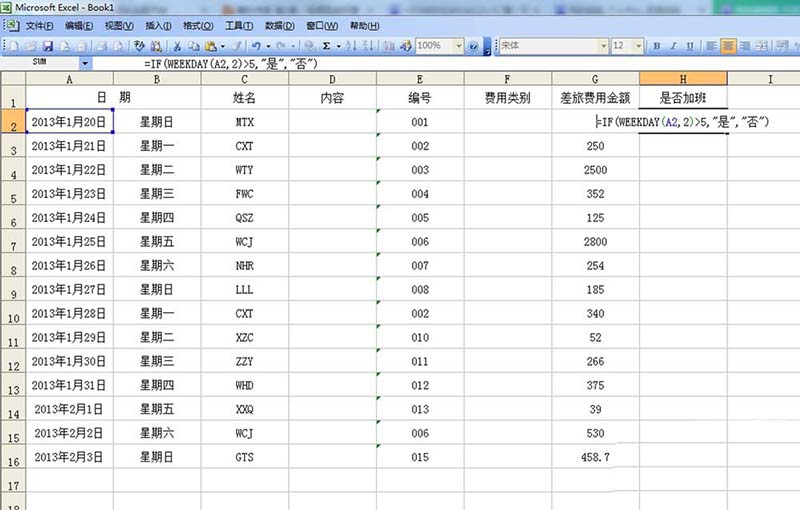Click the Undo arrow icon
This screenshot has width=800, height=510.
256,46
